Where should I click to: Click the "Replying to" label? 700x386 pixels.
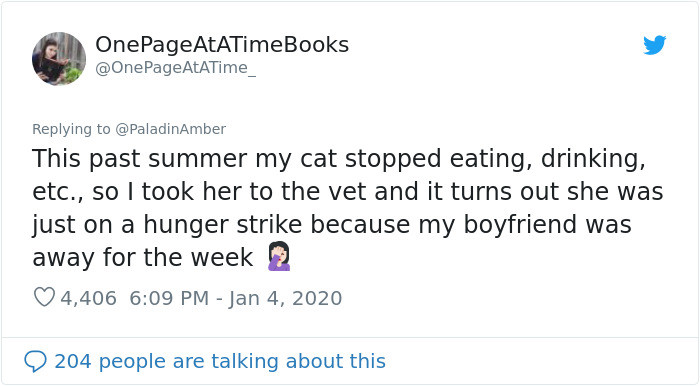(x=71, y=129)
